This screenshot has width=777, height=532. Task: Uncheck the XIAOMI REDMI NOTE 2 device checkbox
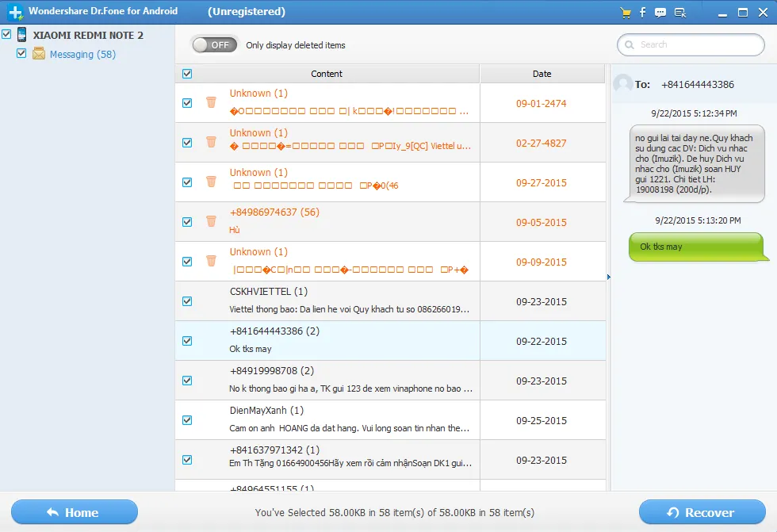click(6, 35)
